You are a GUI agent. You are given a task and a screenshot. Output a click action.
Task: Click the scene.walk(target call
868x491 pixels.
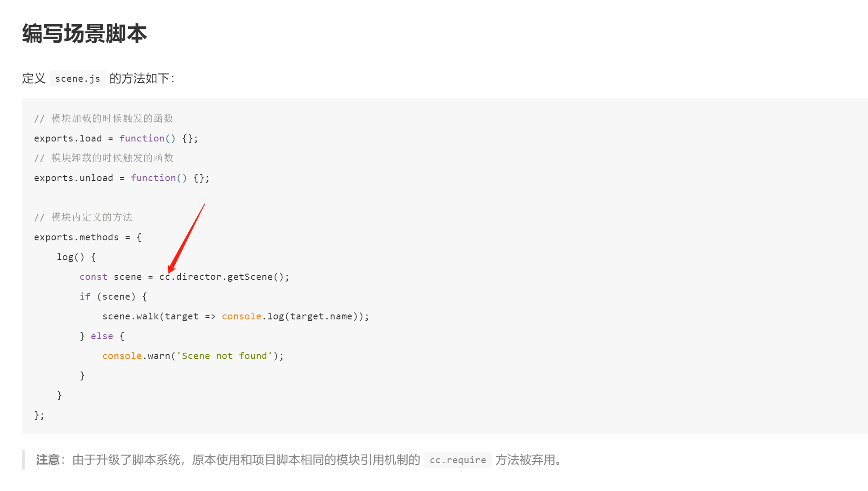[x=150, y=316]
